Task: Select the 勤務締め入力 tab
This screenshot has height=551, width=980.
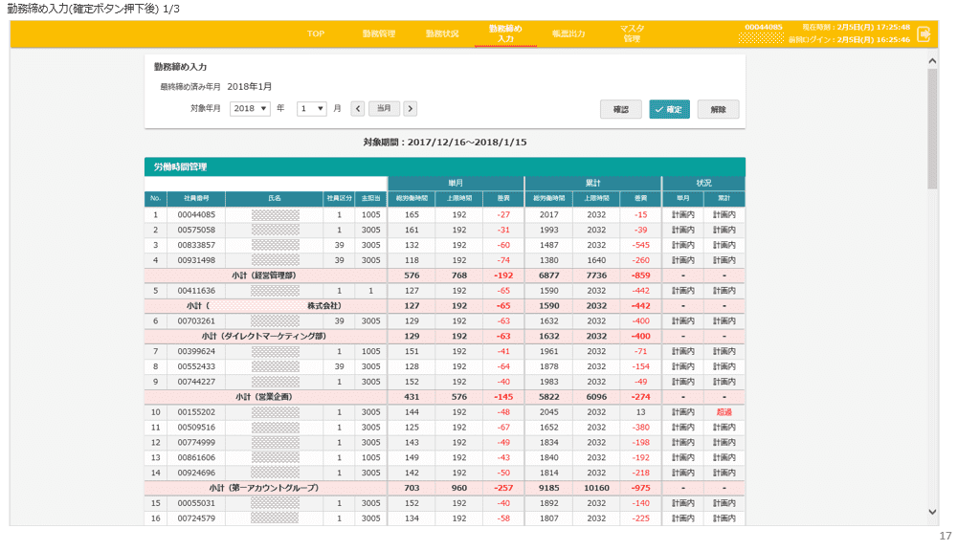Action: (x=505, y=33)
